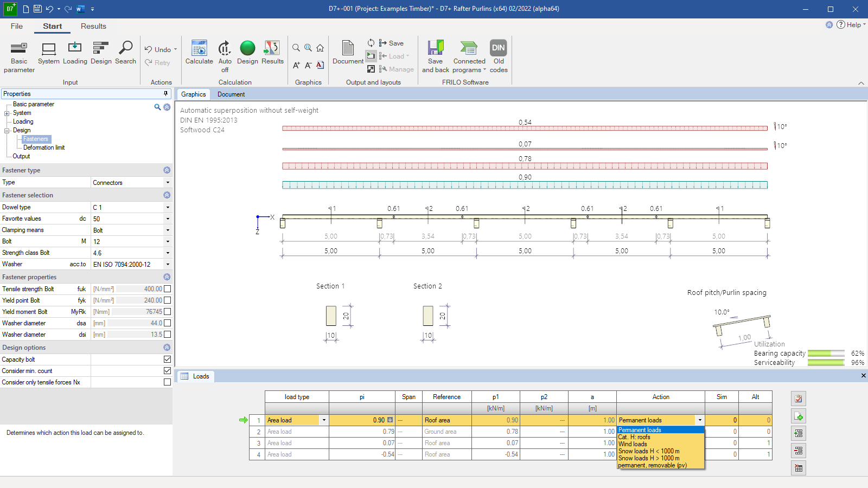Uncheck Consider min. count
The width and height of the screenshot is (868, 488).
[x=168, y=371]
